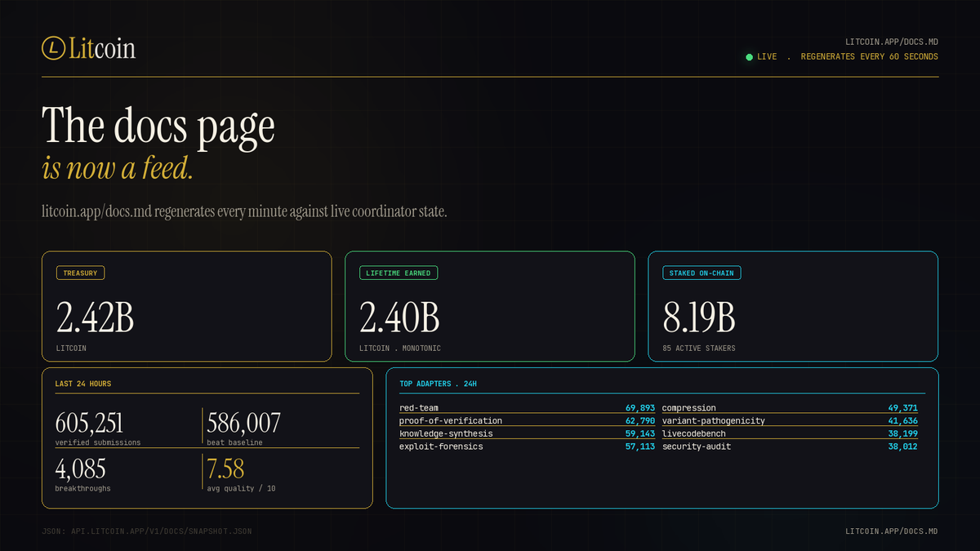Open LITCOIN.APP/DOCS.MD link at top right
Viewport: 980px width, 551px height.
pos(892,41)
